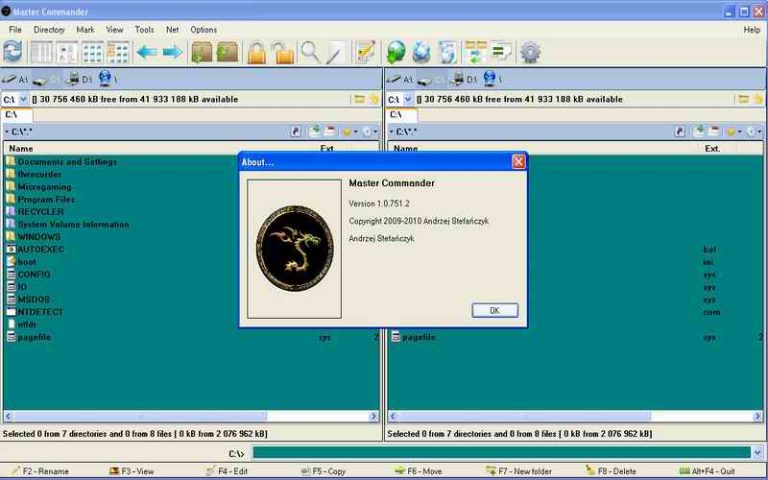Click the F5 - Copy button

[322, 471]
